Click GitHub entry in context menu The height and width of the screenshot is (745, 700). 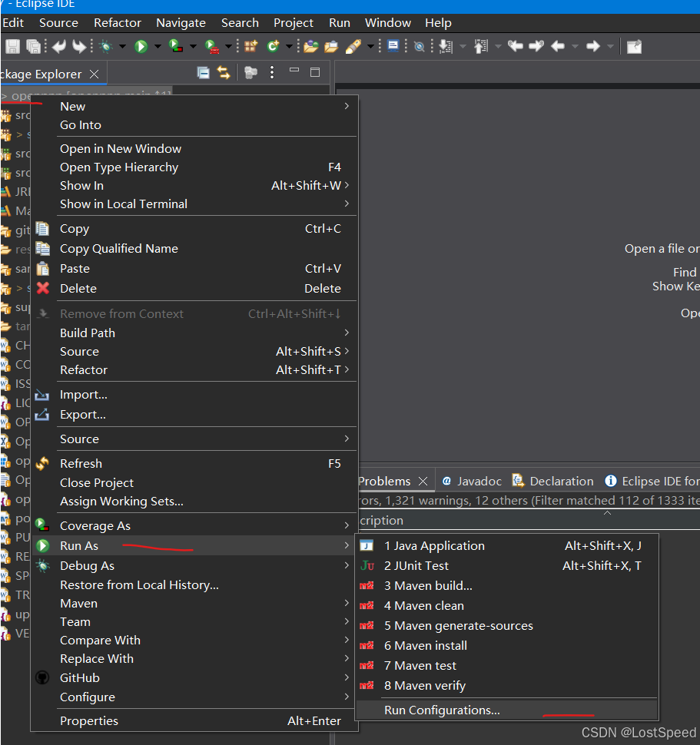(194, 677)
